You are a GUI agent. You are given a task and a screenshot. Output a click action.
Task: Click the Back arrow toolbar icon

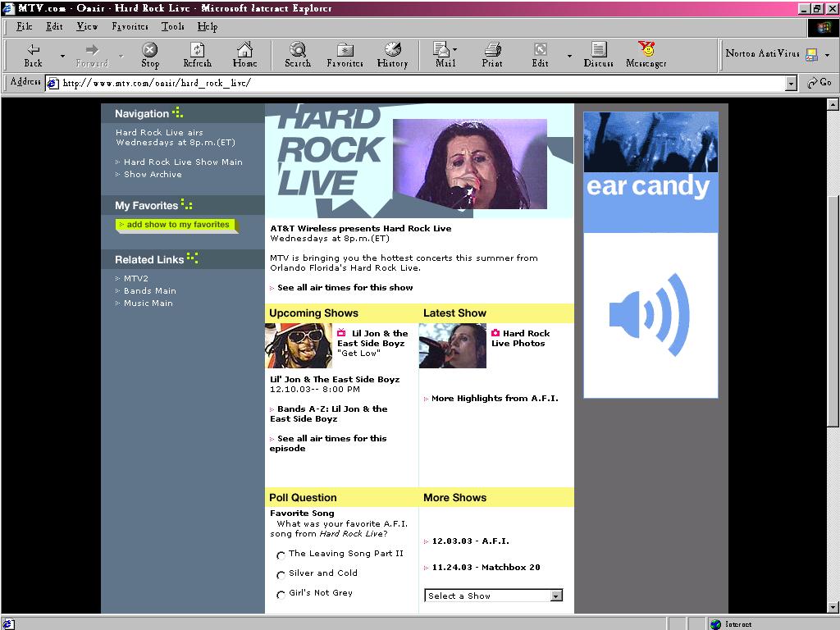[x=33, y=50]
